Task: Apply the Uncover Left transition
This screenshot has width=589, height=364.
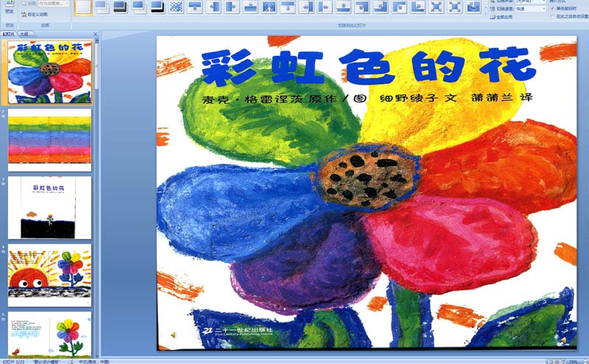Action: click(306, 7)
